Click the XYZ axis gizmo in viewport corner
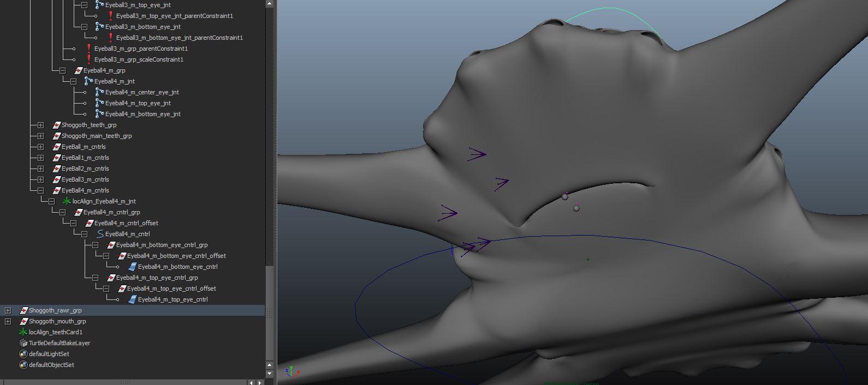This screenshot has width=868, height=385. 292,371
